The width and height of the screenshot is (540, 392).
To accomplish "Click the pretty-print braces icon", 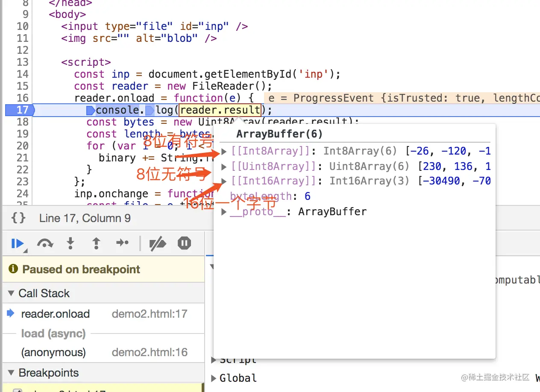I will coord(18,218).
